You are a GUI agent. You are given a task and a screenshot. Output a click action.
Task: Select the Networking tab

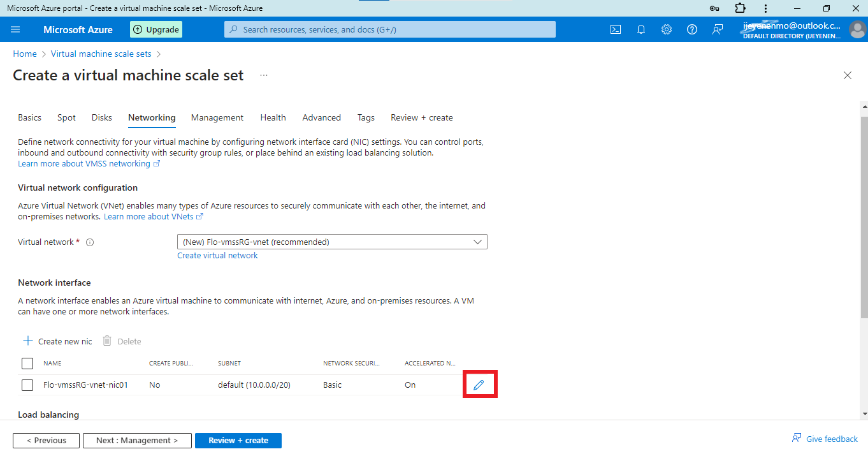pos(152,117)
